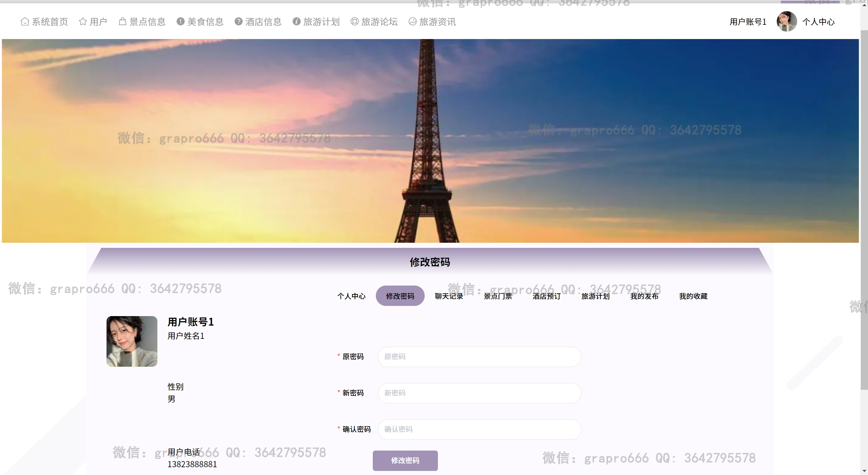Switch to the 景点门票 tab
The width and height of the screenshot is (868, 475).
click(498, 296)
